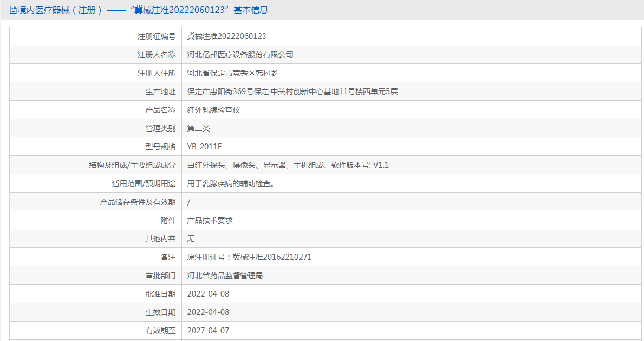Select the address "河北省保定市竞秀区韩村乡"

point(232,73)
